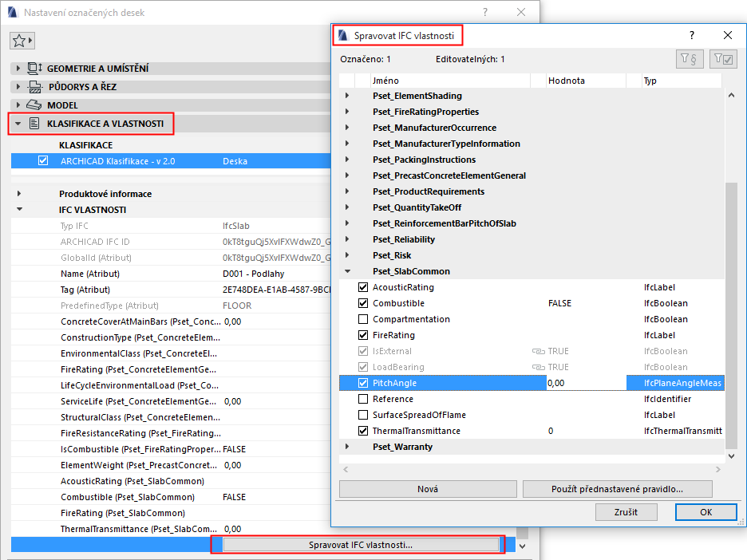Click FALSE value of Combustible property
The image size is (747, 560).
tap(559, 303)
